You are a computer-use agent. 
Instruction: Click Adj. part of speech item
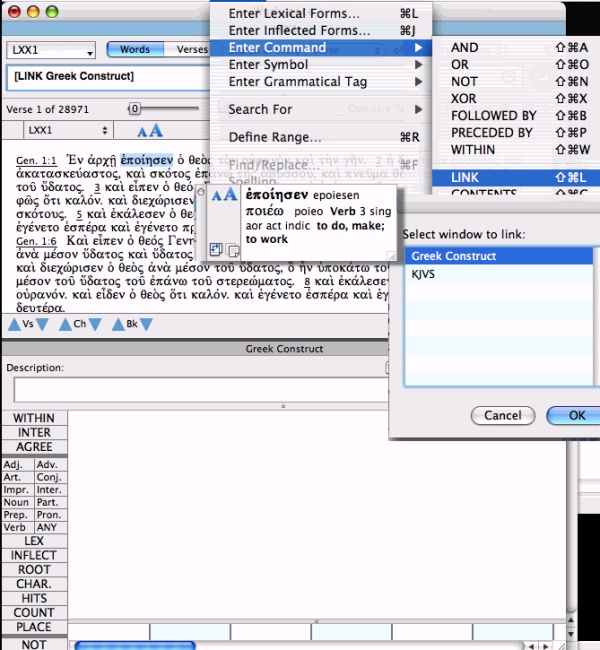pyautogui.click(x=18, y=465)
